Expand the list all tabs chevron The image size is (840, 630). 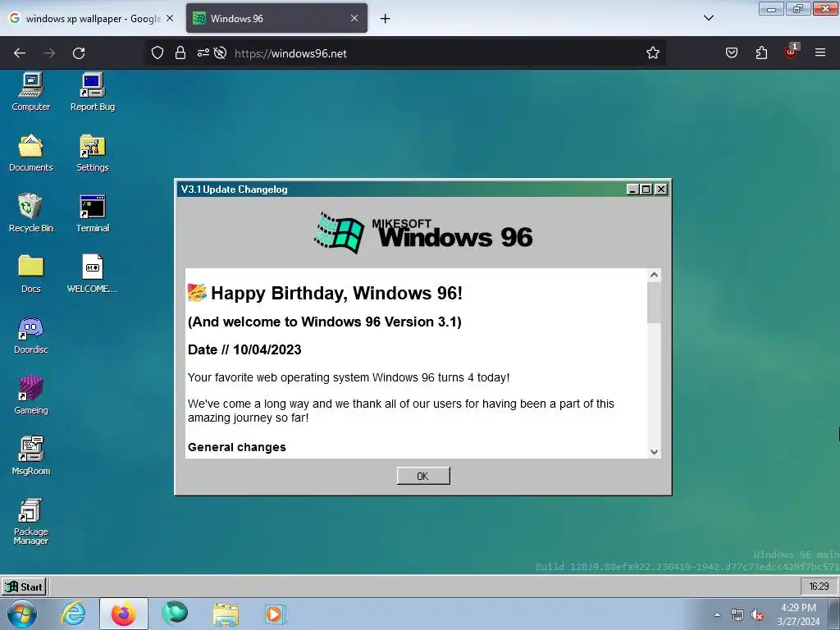click(708, 18)
